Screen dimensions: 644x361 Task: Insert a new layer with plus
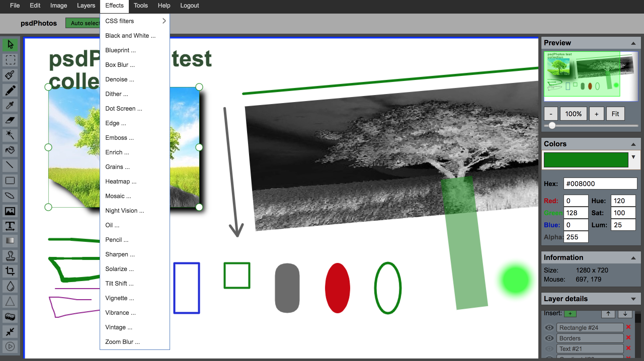pos(570,313)
